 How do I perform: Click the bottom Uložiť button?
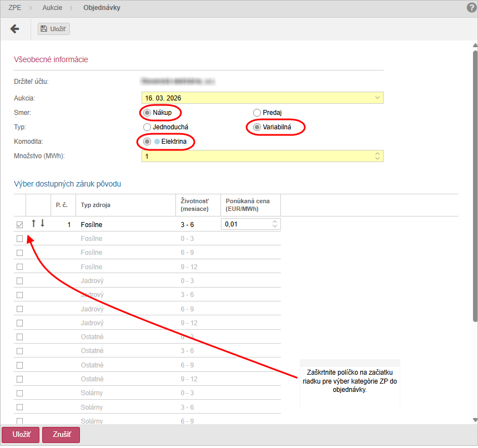[x=21, y=435]
